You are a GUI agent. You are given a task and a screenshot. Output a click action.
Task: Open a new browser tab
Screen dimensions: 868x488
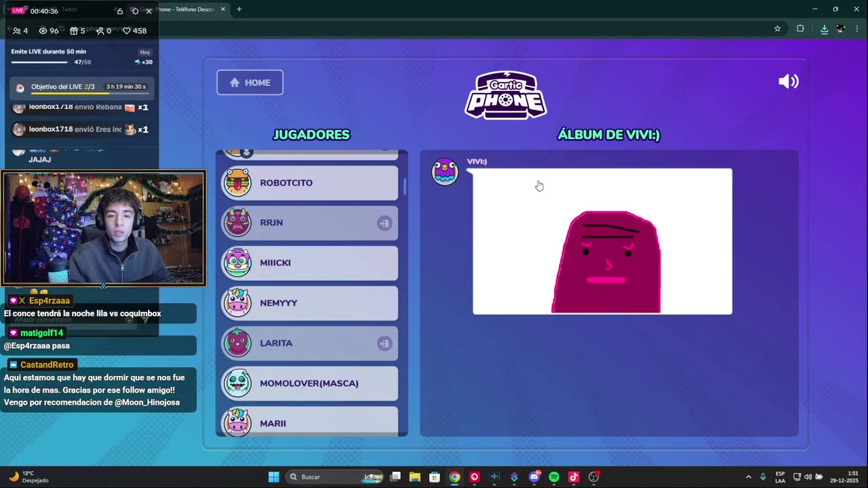tap(239, 9)
